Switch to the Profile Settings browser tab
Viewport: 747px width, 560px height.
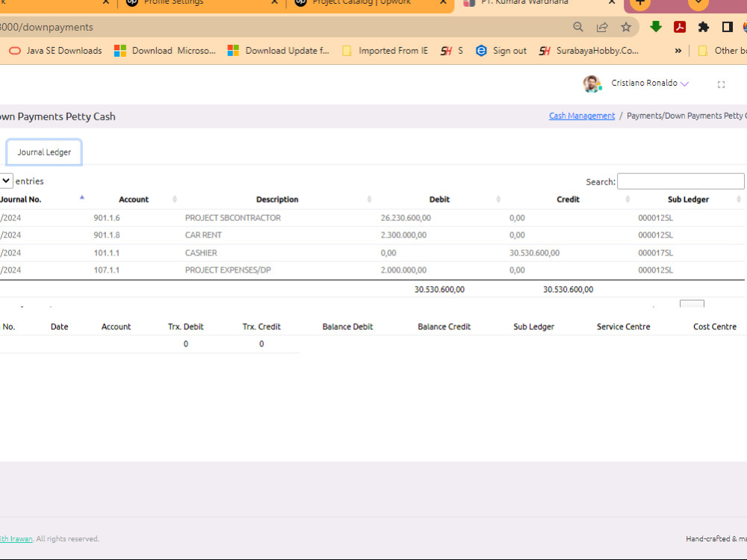click(173, 2)
